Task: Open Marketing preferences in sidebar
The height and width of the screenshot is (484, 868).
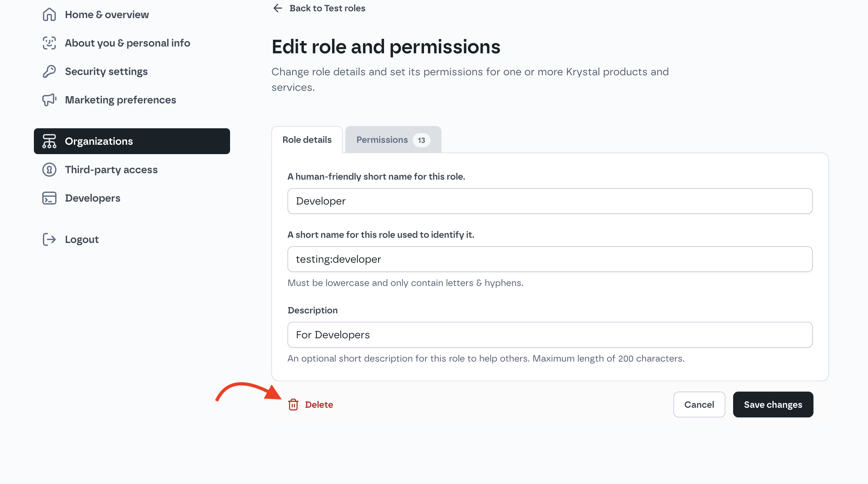Action: tap(120, 100)
